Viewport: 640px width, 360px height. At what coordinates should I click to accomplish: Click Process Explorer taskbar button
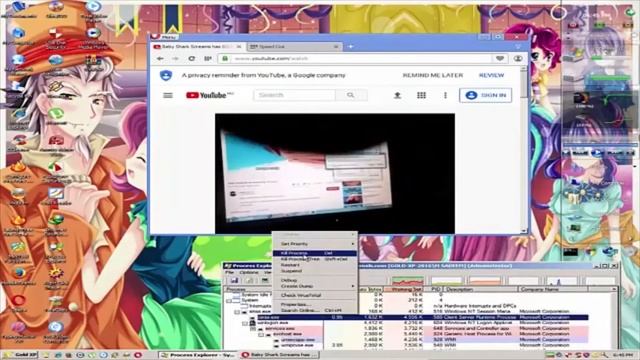(198, 355)
